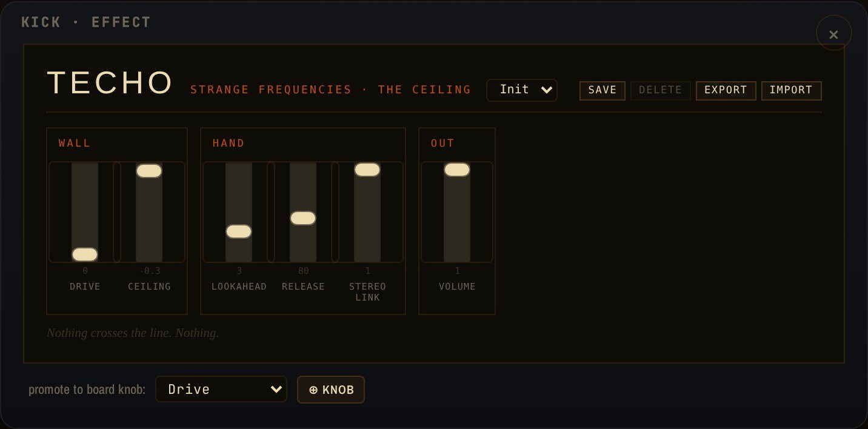The image size is (868, 429).
Task: Click the add KNOB button
Action: click(331, 390)
